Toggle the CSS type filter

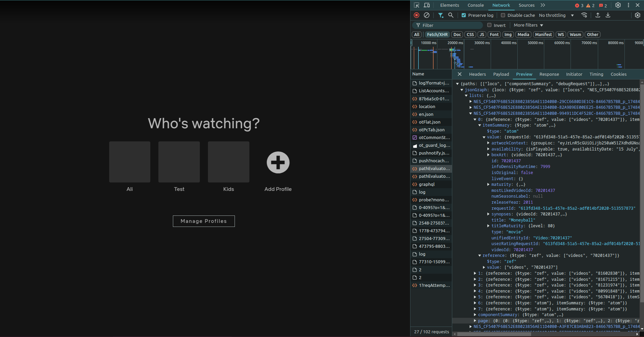(470, 35)
